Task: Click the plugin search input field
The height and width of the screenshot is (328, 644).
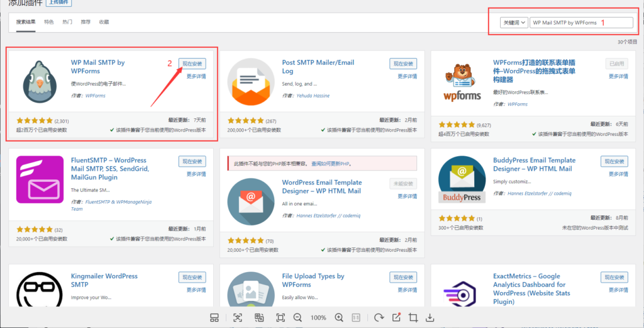Action: 582,23
